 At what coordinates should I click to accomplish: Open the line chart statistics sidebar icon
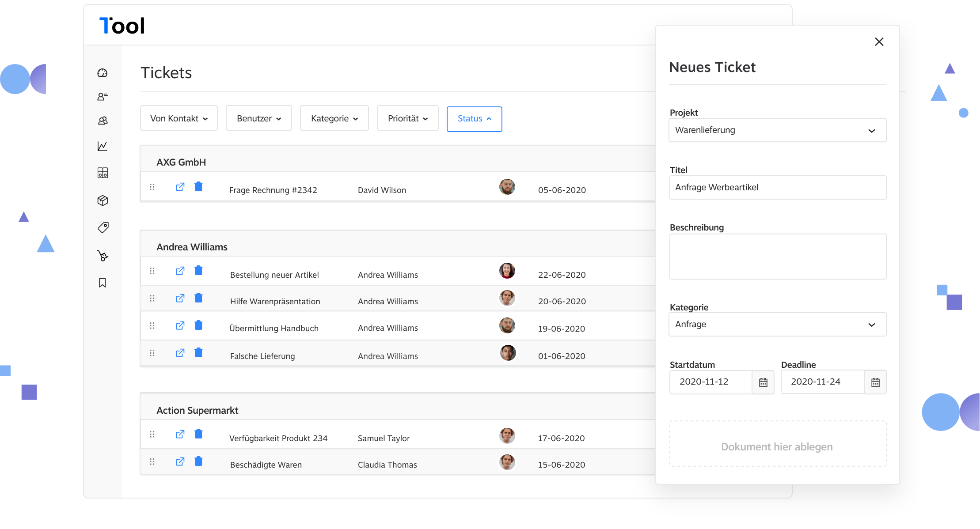pyautogui.click(x=103, y=146)
